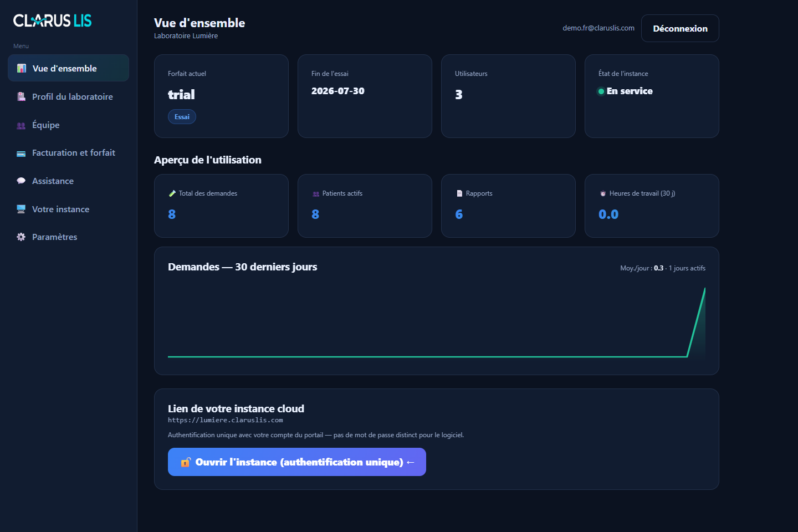Click the Paramètres gear icon
Screen dimensions: 798x532
pyautogui.click(x=21, y=237)
